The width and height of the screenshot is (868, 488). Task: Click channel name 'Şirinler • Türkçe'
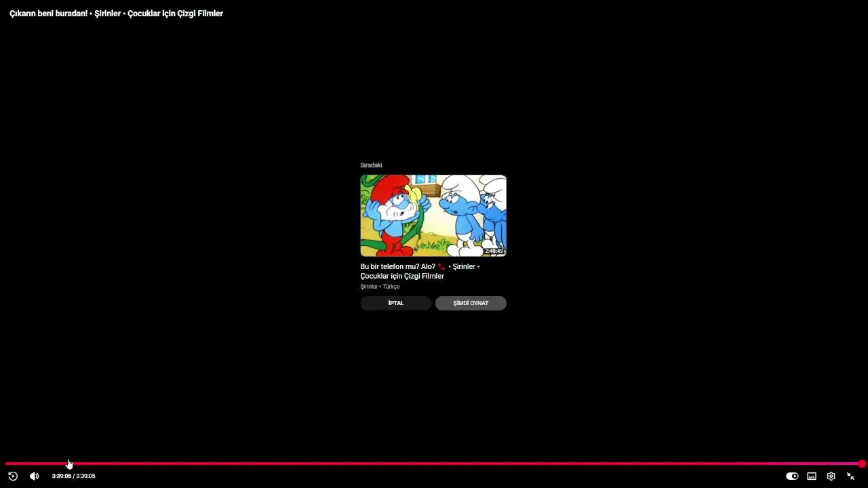tap(380, 287)
